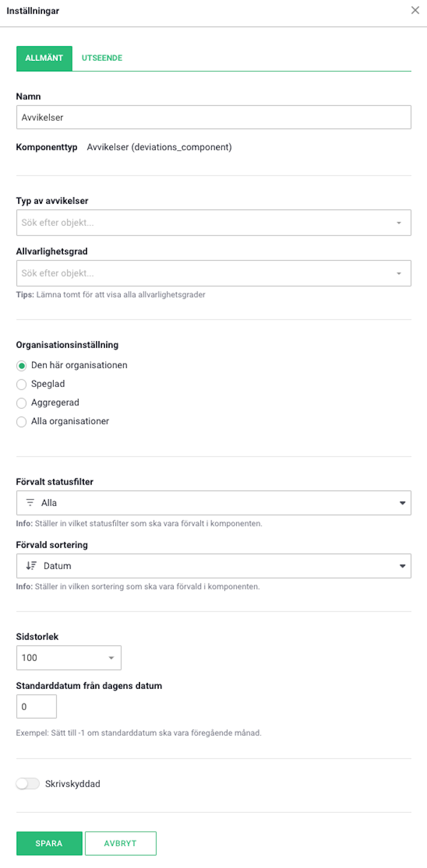The width and height of the screenshot is (427, 868).
Task: Click the Avbryt button
Action: pos(121,843)
